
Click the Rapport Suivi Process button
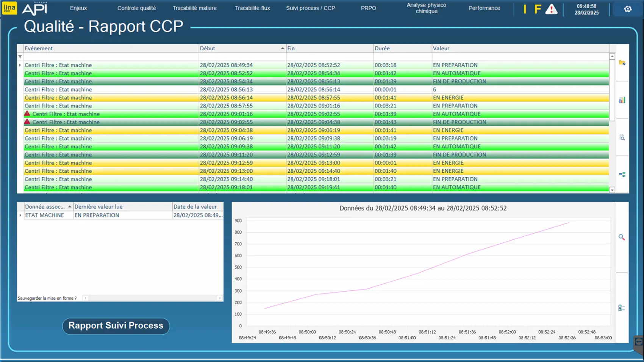coord(116,326)
